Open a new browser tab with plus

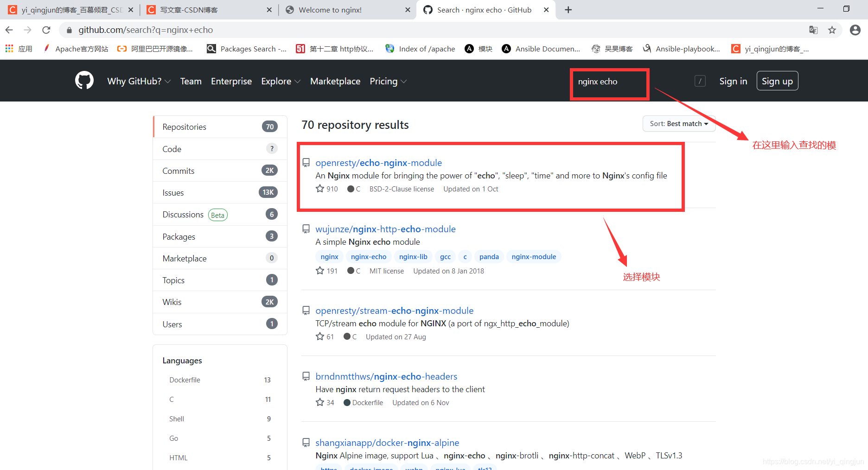(568, 10)
